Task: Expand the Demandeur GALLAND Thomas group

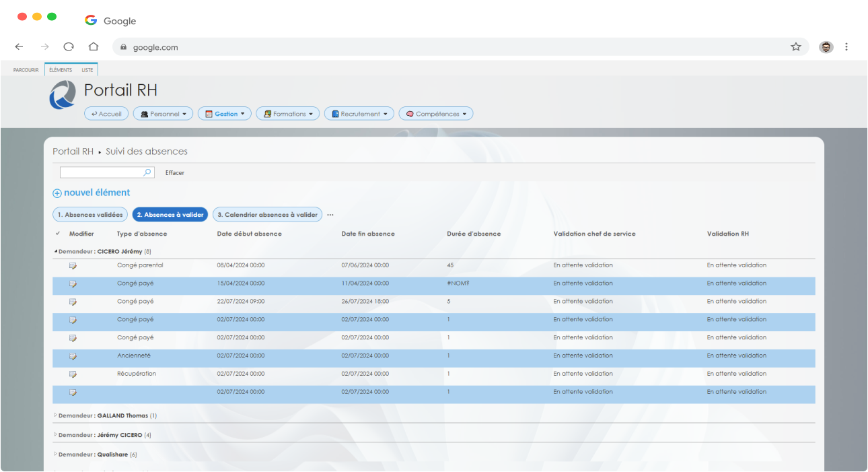Action: 56,415
